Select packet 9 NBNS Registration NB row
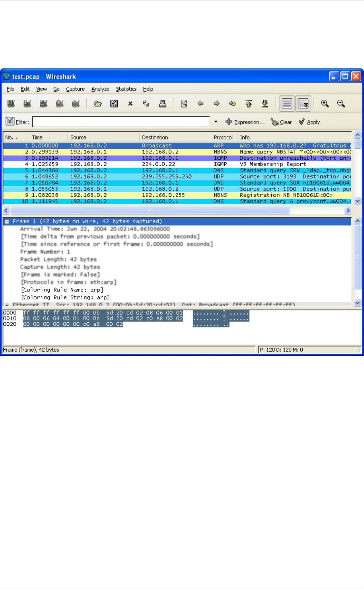 tap(177, 195)
